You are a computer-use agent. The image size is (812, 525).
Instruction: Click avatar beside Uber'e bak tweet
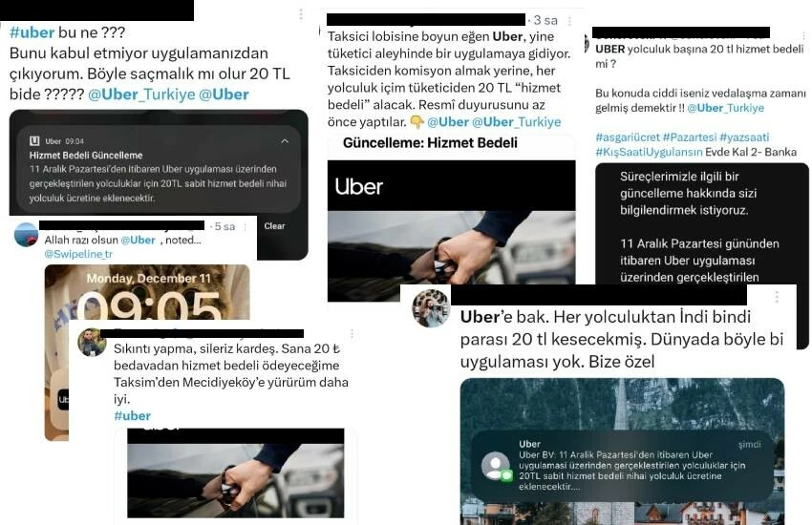[x=430, y=307]
